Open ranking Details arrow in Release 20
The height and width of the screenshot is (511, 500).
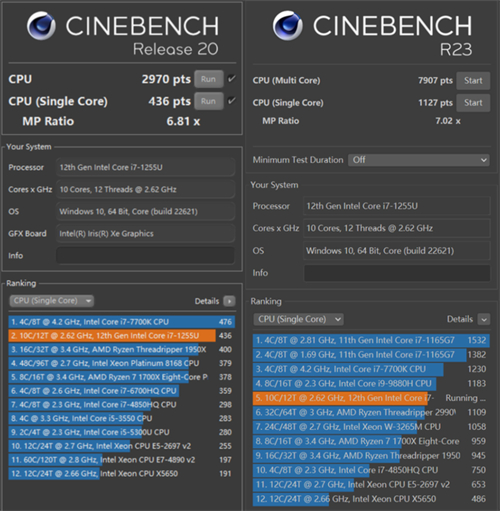(x=229, y=301)
